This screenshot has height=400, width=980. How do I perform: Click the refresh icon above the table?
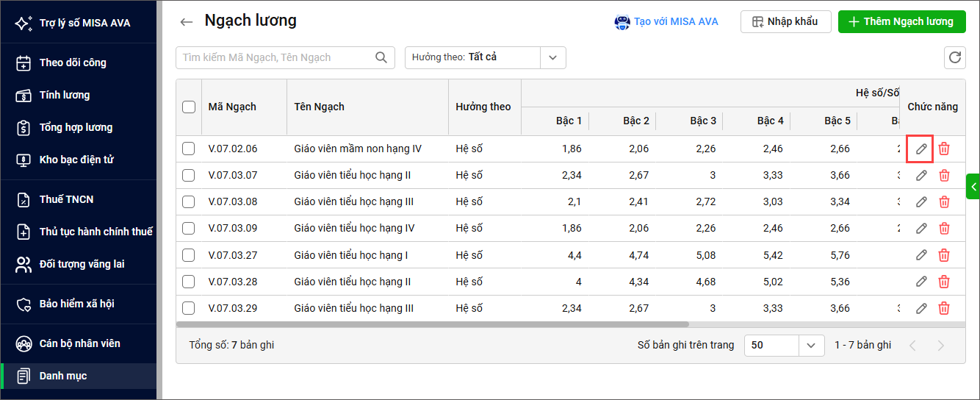tap(954, 57)
